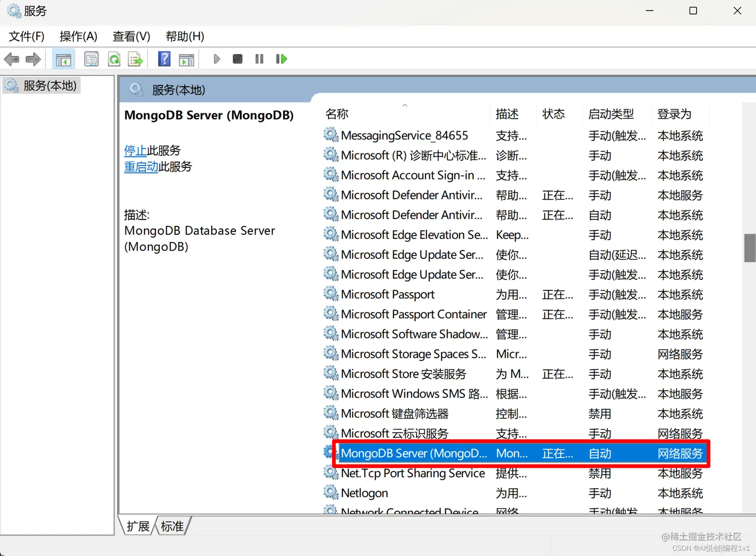Image resolution: width=756 pixels, height=556 pixels.
Task: Select the gear icon of MessagingService_84655
Action: pyautogui.click(x=331, y=134)
